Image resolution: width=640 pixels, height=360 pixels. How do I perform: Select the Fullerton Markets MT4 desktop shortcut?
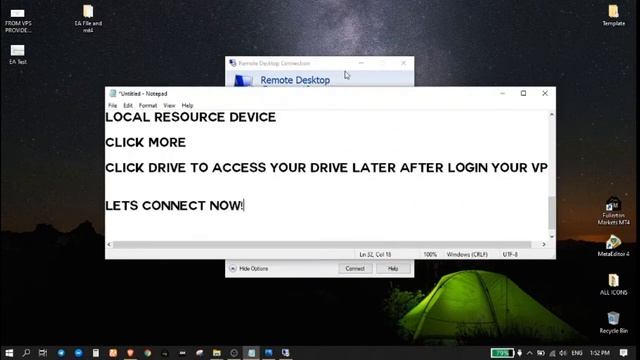click(x=613, y=211)
